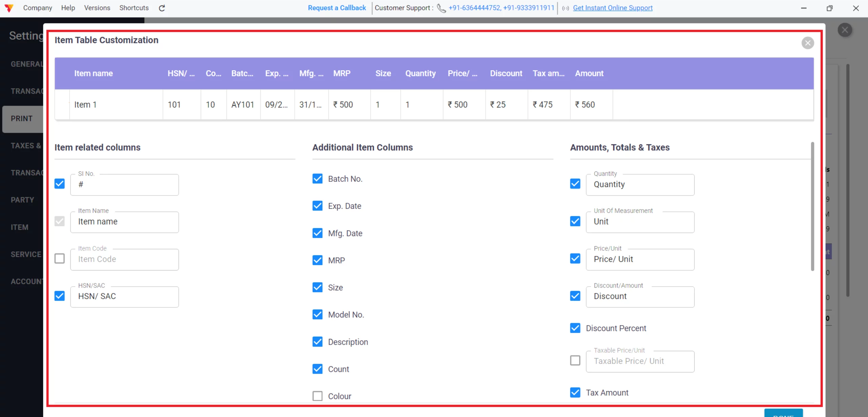Screen dimensions: 868x417
Task: Close the Item Table Customization dialog
Action: point(807,43)
